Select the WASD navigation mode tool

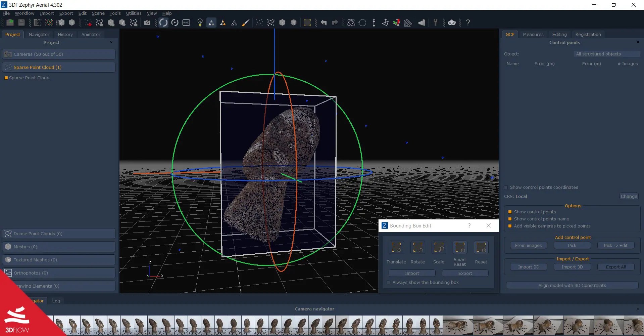186,23
